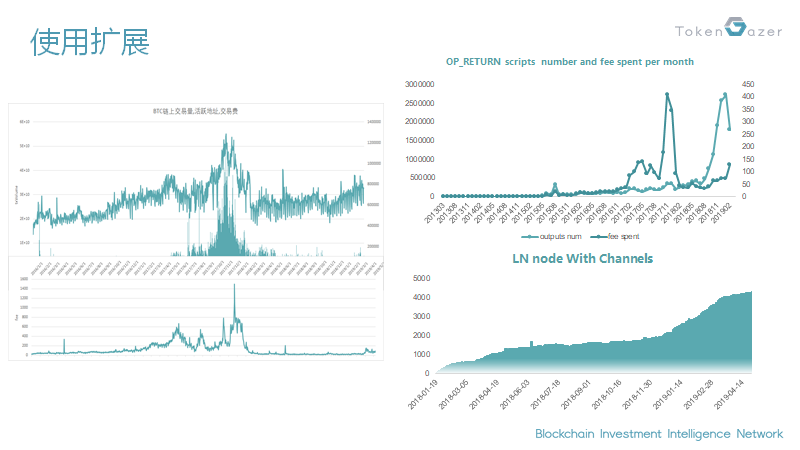Click the BTC fee lower line chart

pyautogui.click(x=203, y=319)
